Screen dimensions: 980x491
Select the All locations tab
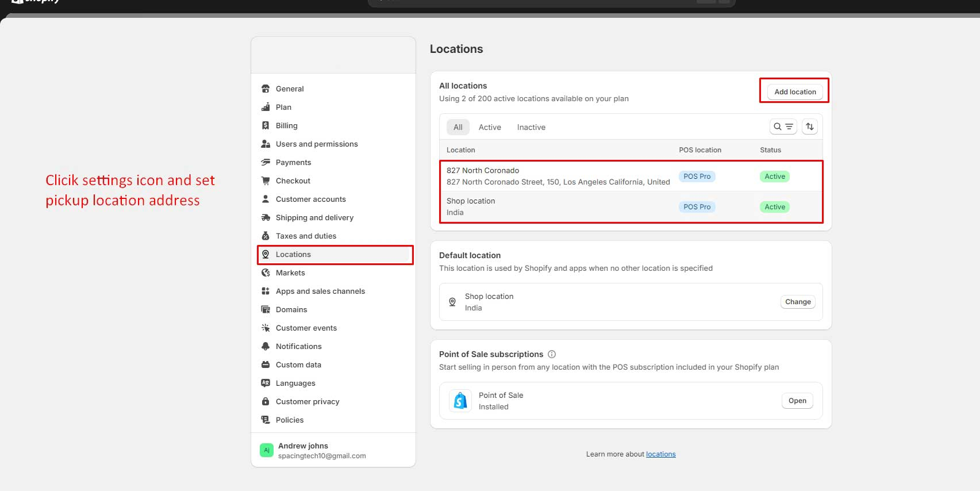(458, 127)
